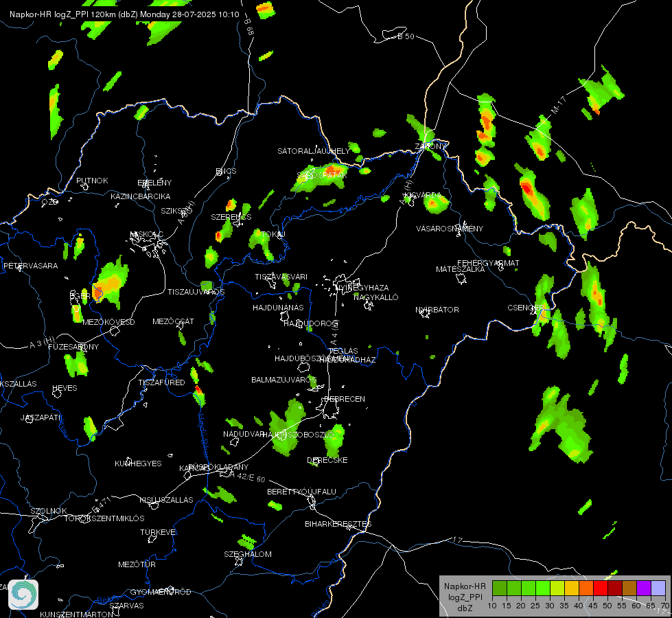The image size is (672, 618).
Task: Click the HEVES town label
Action: point(65,388)
